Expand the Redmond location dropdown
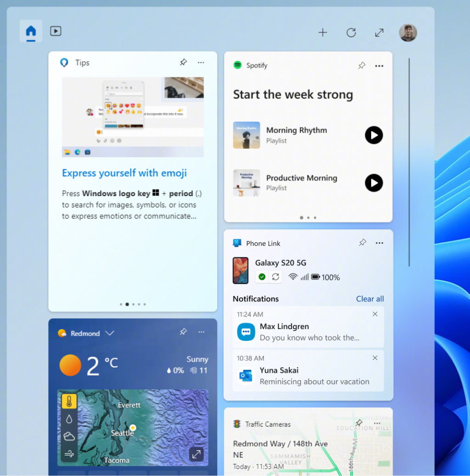 click(110, 333)
